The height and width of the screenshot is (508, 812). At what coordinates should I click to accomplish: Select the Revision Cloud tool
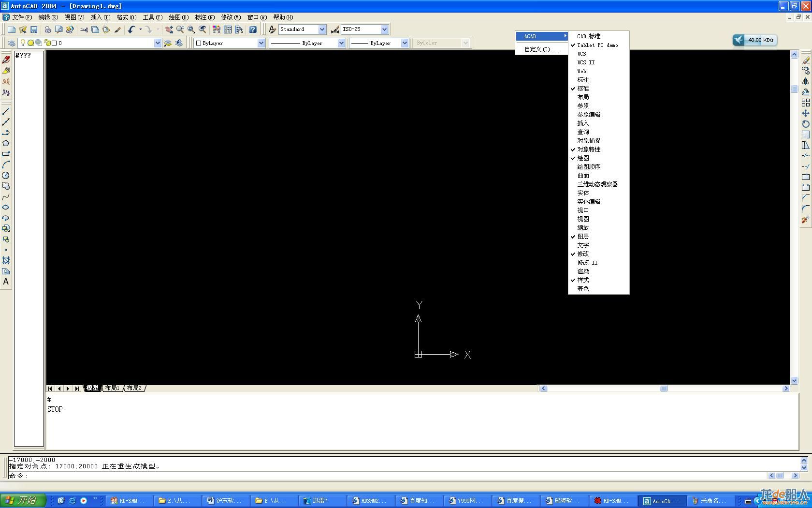[x=6, y=186]
